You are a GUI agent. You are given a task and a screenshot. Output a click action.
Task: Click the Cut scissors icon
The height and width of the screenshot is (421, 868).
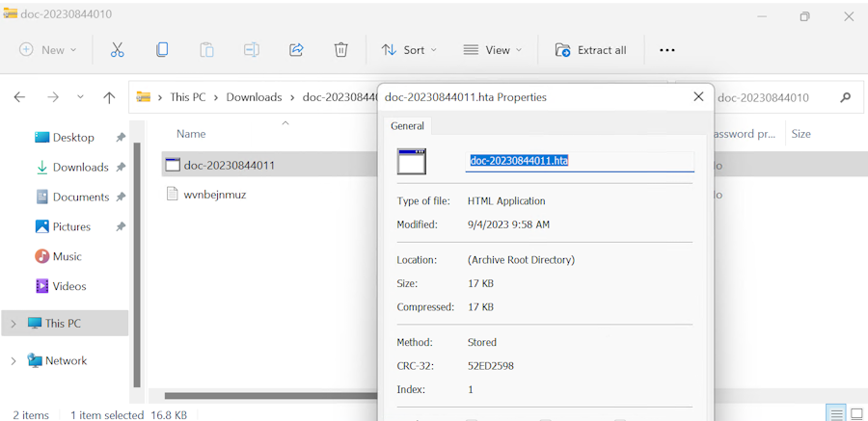pyautogui.click(x=117, y=50)
